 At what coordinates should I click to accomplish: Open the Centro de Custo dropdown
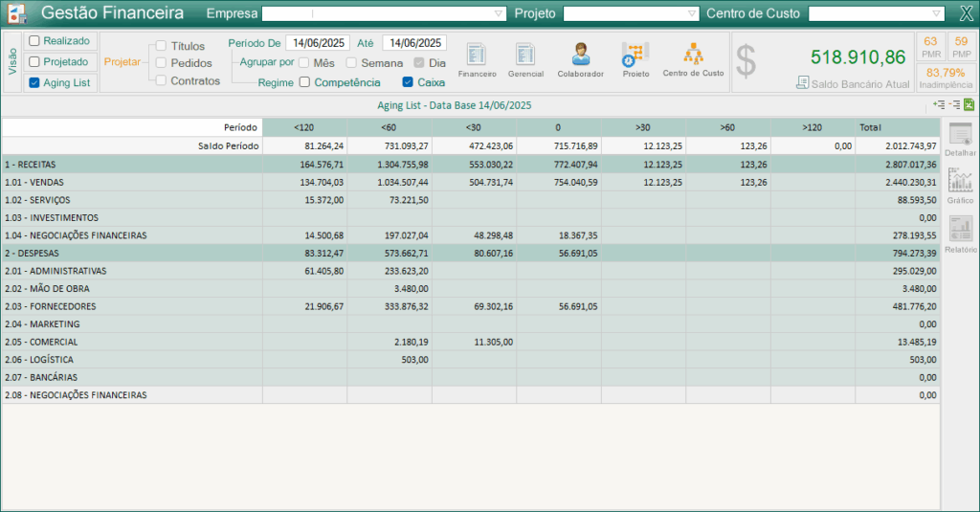pyautogui.click(x=937, y=13)
